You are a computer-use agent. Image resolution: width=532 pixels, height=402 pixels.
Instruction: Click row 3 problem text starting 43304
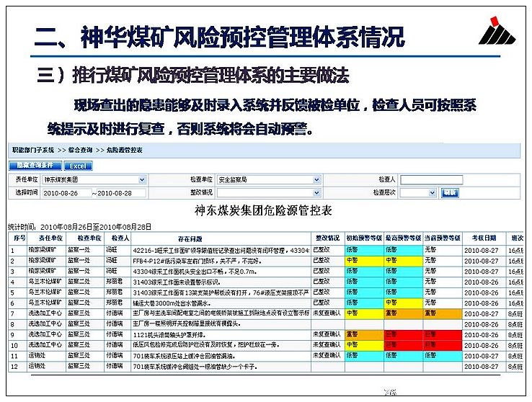click(195, 272)
